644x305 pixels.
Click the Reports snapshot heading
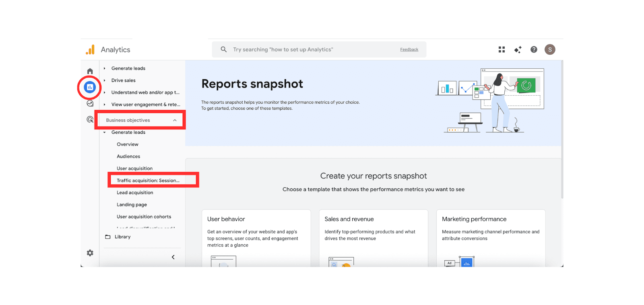point(252,84)
